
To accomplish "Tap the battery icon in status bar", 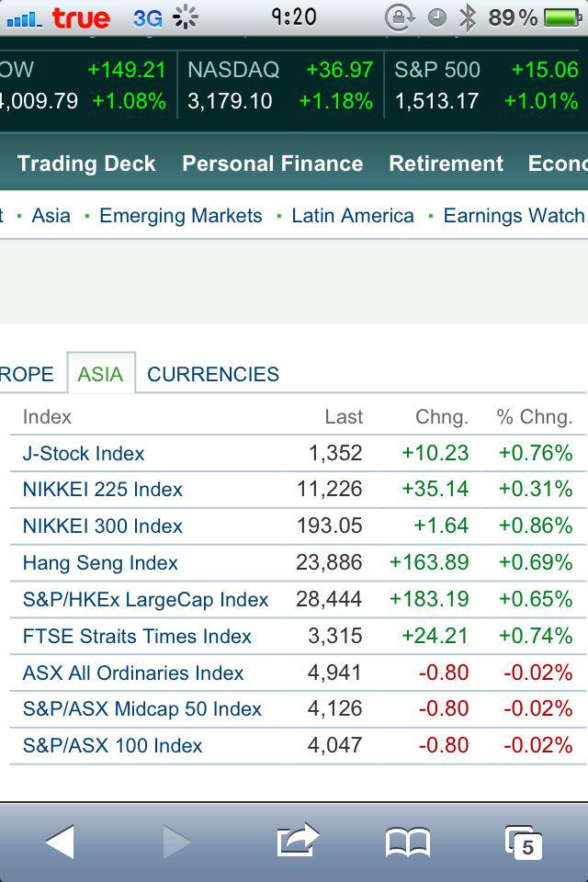I will [x=562, y=17].
